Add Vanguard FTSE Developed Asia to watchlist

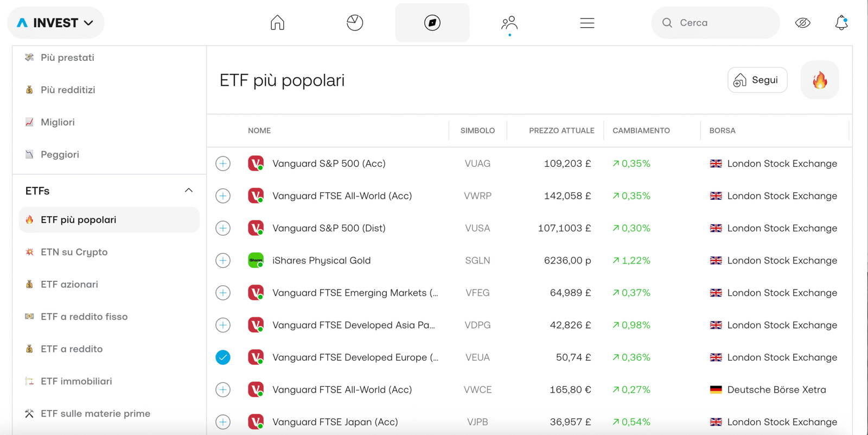223,325
